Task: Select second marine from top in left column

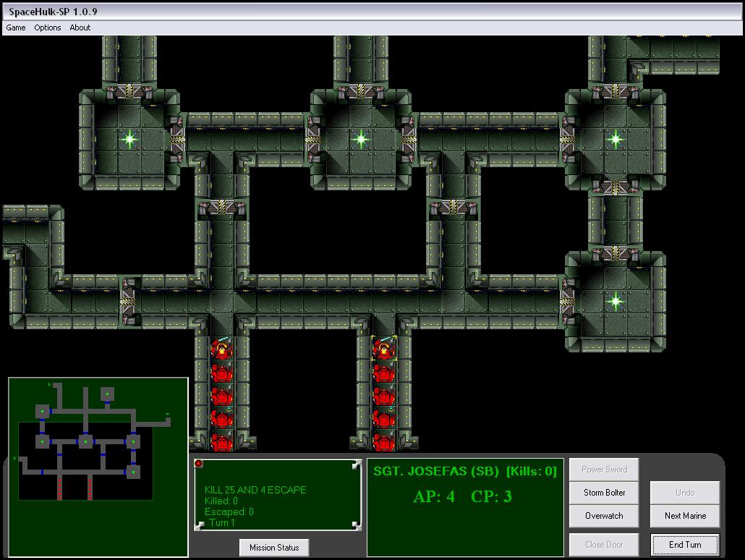Action: pyautogui.click(x=222, y=372)
